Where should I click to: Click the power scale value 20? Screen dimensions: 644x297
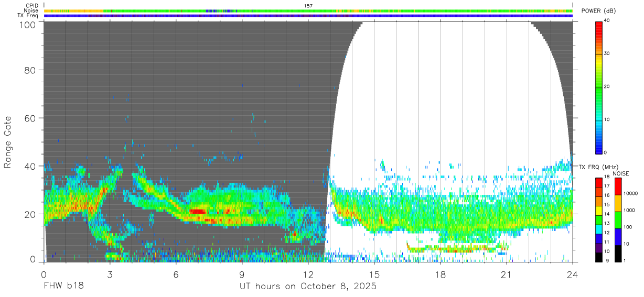tap(607, 86)
